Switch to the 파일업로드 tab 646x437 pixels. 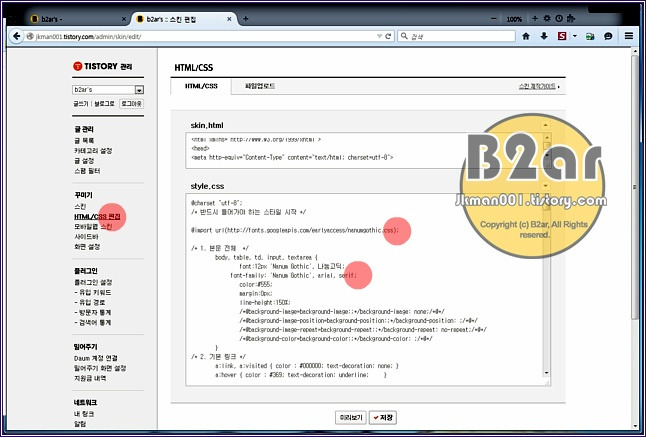(x=260, y=86)
